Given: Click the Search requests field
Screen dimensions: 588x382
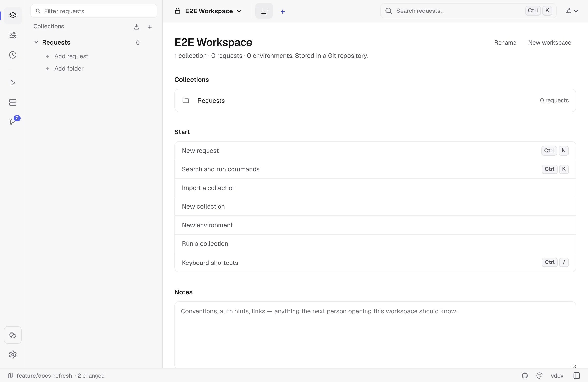Looking at the screenshot, I should click(468, 11).
